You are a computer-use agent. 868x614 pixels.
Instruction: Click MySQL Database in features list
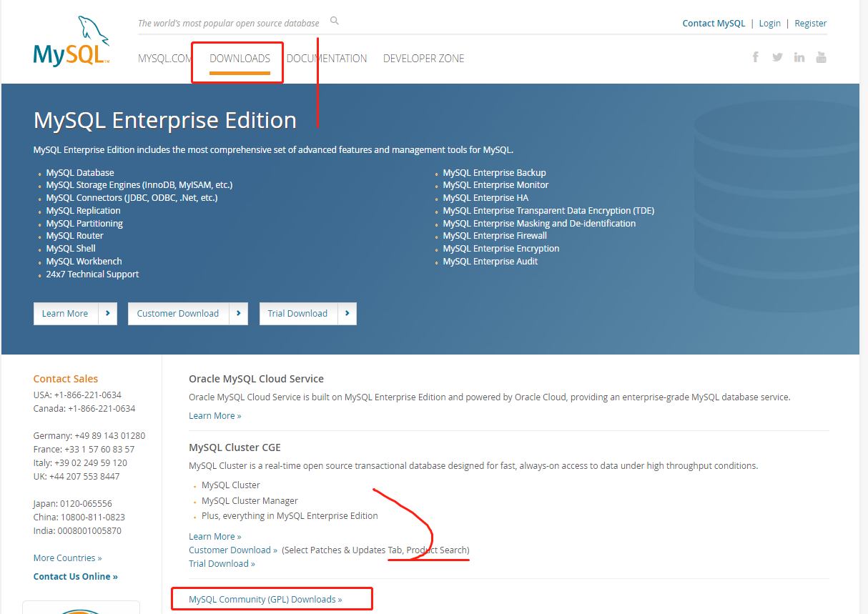click(80, 172)
